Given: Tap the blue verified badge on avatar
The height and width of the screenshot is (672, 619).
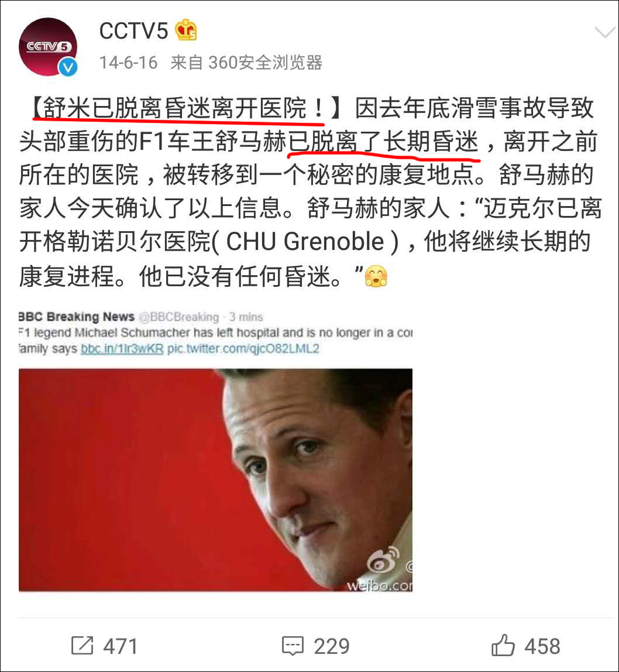Looking at the screenshot, I should pyautogui.click(x=68, y=67).
